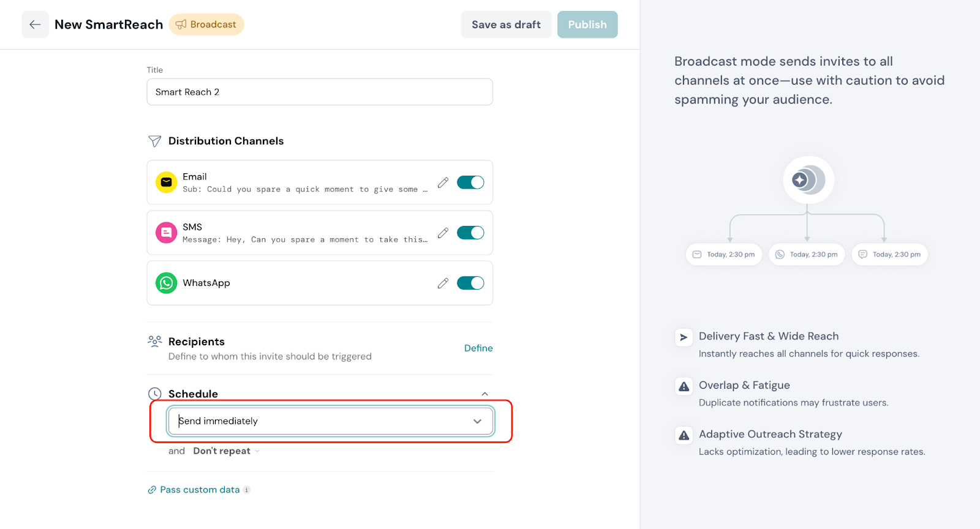
Task: Click the Broadcast mode badge
Action: [x=206, y=24]
